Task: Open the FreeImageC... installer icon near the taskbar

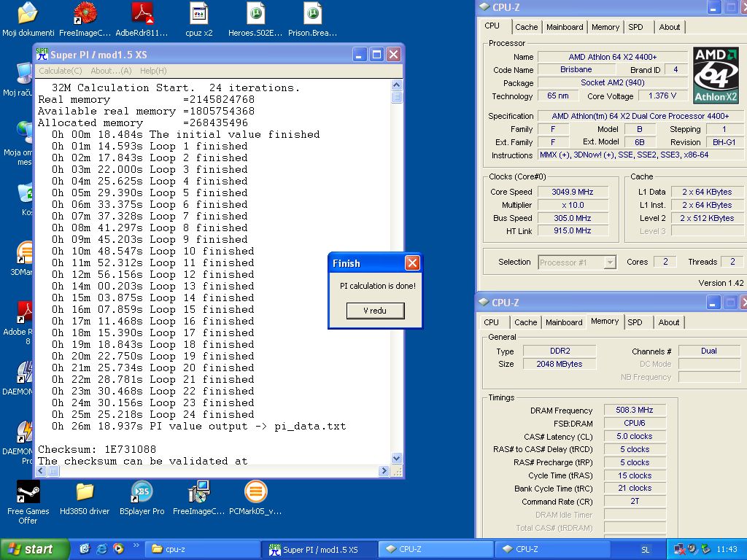Action: pos(198,491)
